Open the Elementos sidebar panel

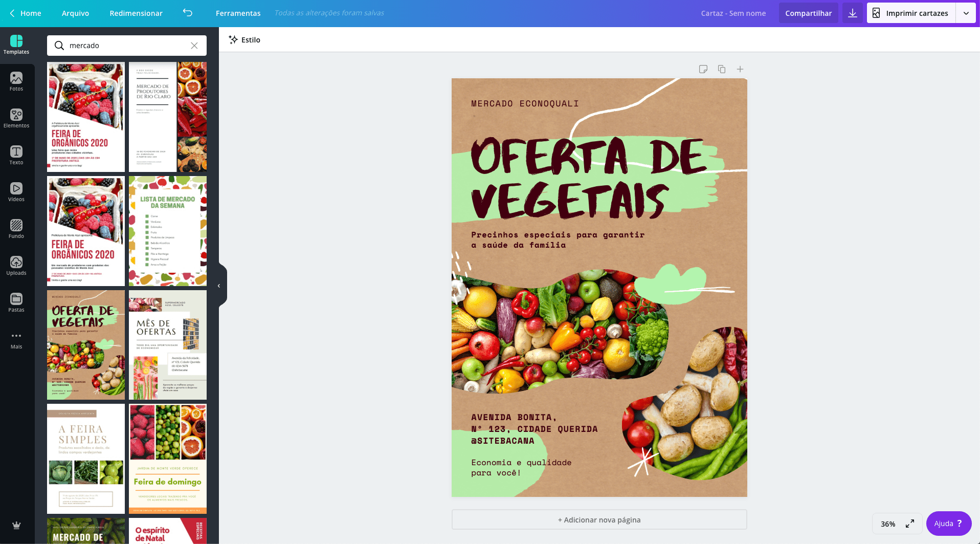point(16,119)
